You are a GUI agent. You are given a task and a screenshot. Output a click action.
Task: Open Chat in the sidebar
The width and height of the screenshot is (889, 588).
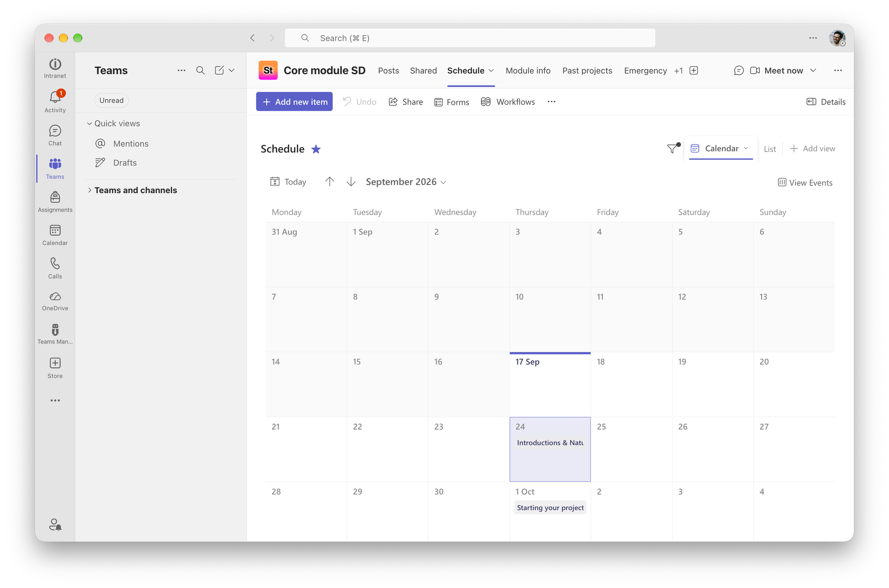(55, 136)
